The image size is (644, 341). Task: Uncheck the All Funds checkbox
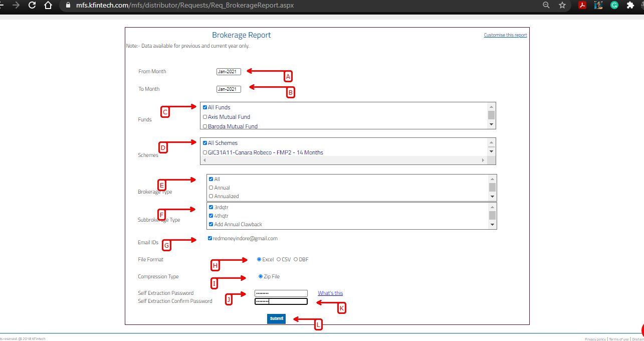205,107
